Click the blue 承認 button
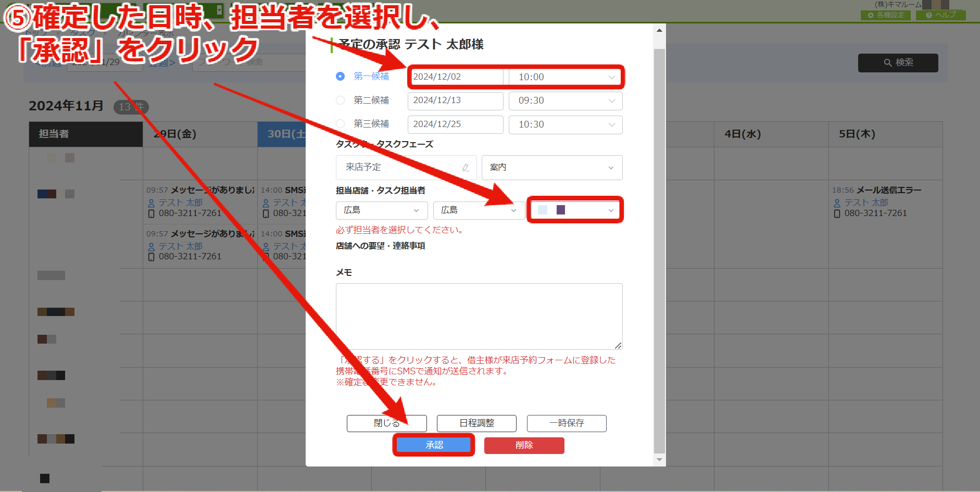Viewport: 980px width, 492px height. tap(434, 445)
